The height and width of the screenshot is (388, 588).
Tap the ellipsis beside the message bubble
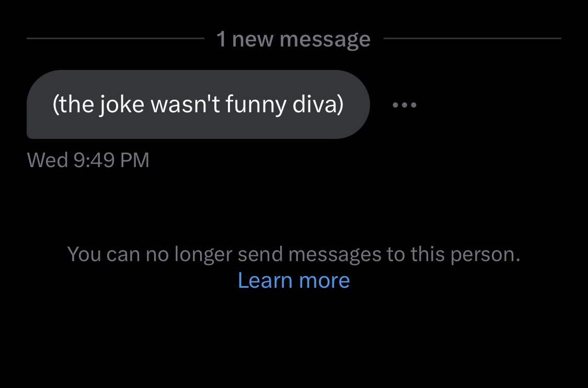pyautogui.click(x=404, y=105)
